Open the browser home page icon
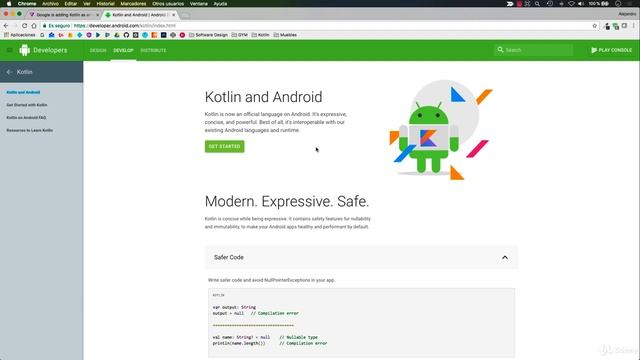Screen dimensions: 640x360 click(x=34, y=26)
